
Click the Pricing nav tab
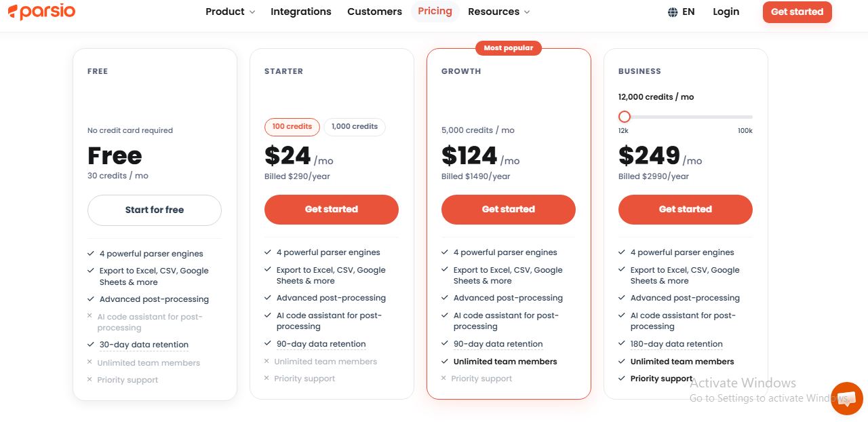(435, 12)
